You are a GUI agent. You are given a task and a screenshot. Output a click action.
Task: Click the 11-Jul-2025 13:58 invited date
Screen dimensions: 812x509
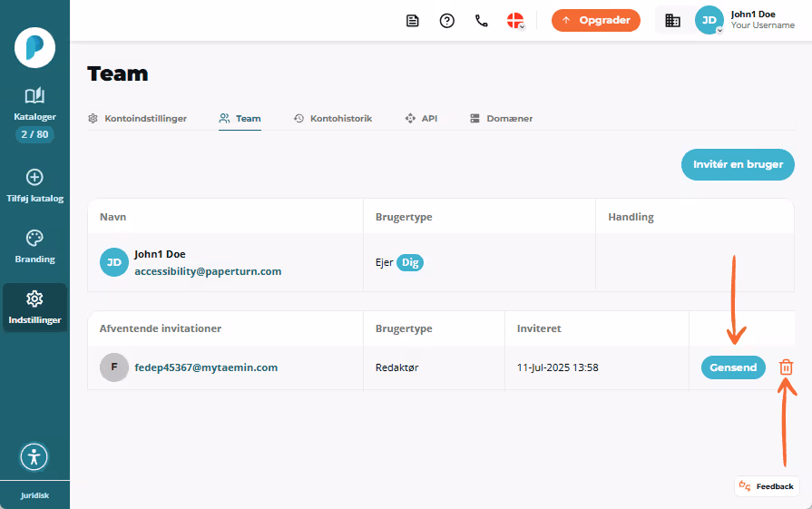click(558, 367)
